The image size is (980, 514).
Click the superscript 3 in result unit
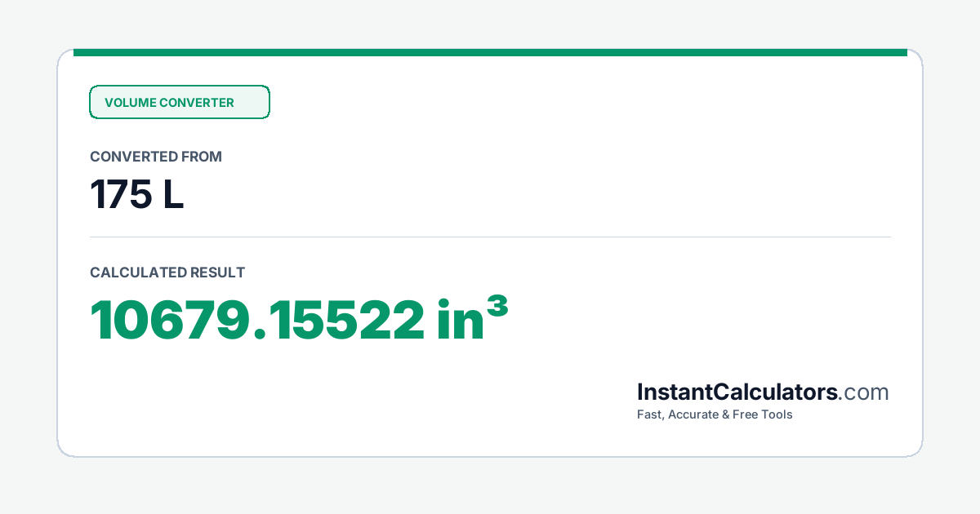(498, 307)
